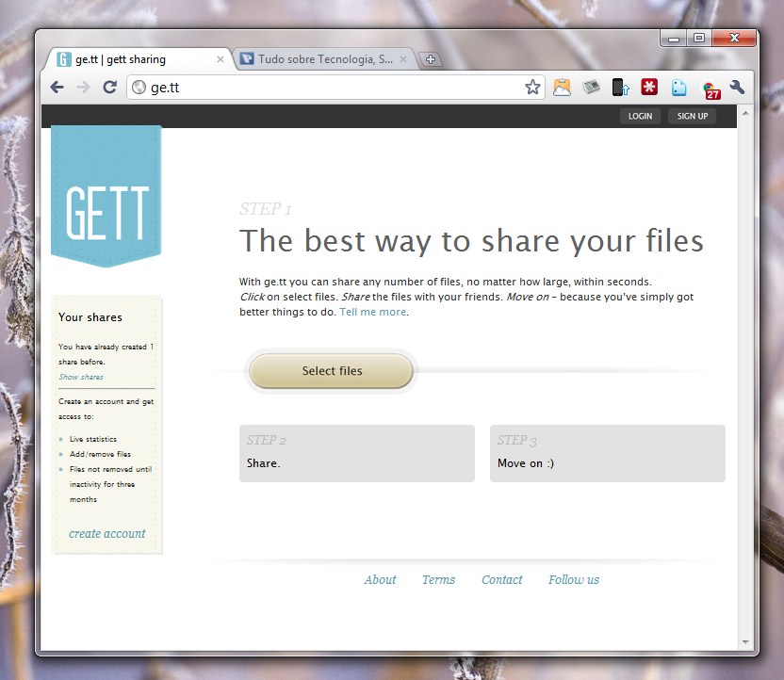Minimize the browser window
Viewport: 784px width, 680px height.
click(x=674, y=39)
